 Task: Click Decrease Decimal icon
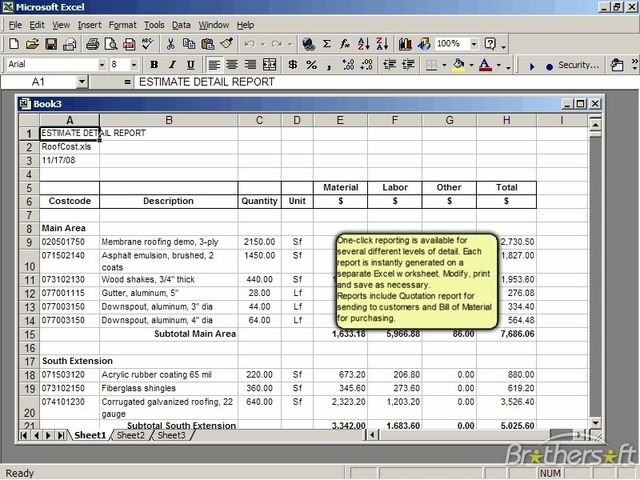[367, 64]
